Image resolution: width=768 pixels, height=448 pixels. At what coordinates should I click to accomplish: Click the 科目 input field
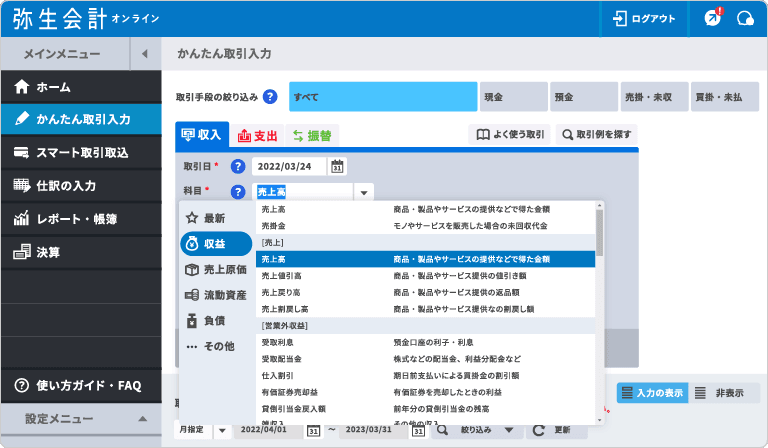(x=303, y=192)
